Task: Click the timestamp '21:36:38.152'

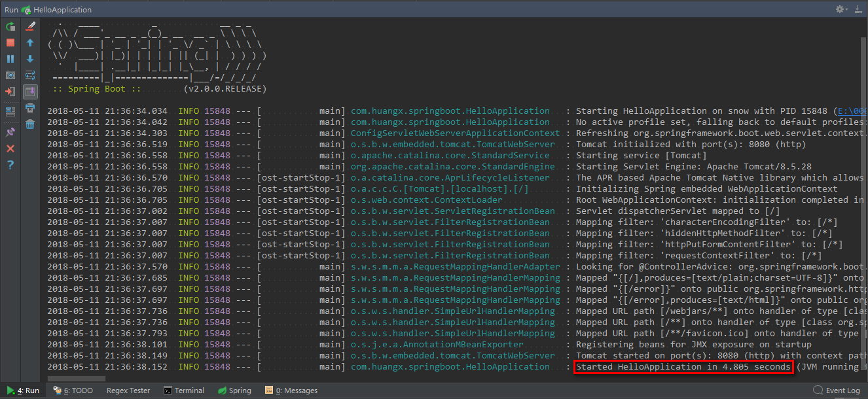Action: coord(136,367)
